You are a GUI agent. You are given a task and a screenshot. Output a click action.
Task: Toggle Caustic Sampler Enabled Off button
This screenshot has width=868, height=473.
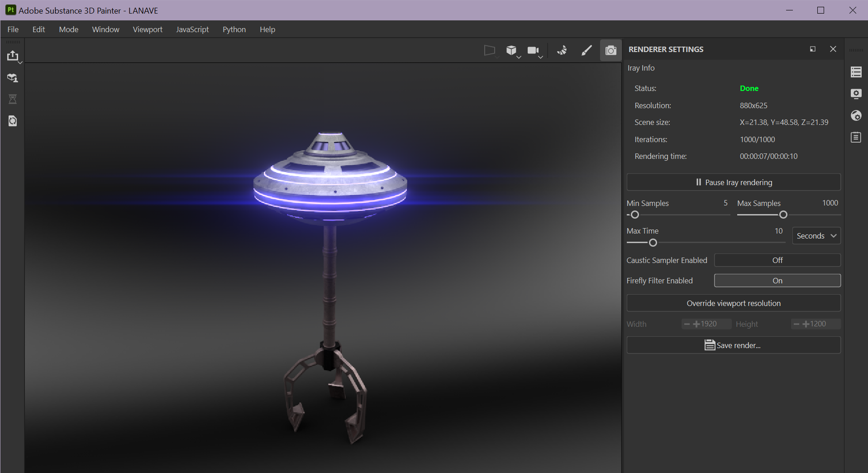tap(777, 260)
